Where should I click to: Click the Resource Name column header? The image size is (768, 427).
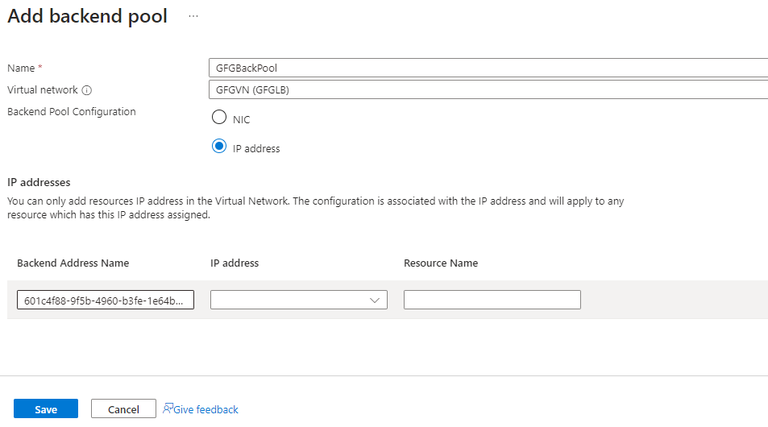pos(441,263)
